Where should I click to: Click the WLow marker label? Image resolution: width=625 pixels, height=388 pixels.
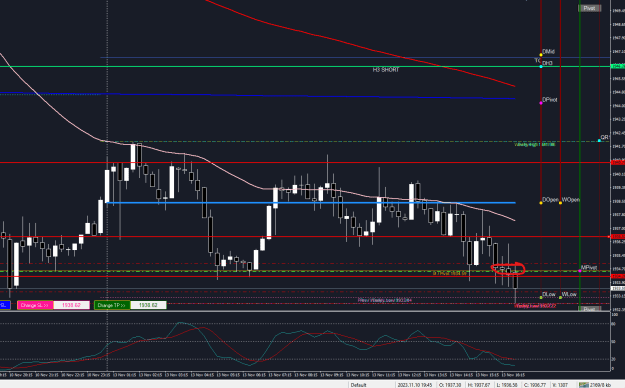569,294
